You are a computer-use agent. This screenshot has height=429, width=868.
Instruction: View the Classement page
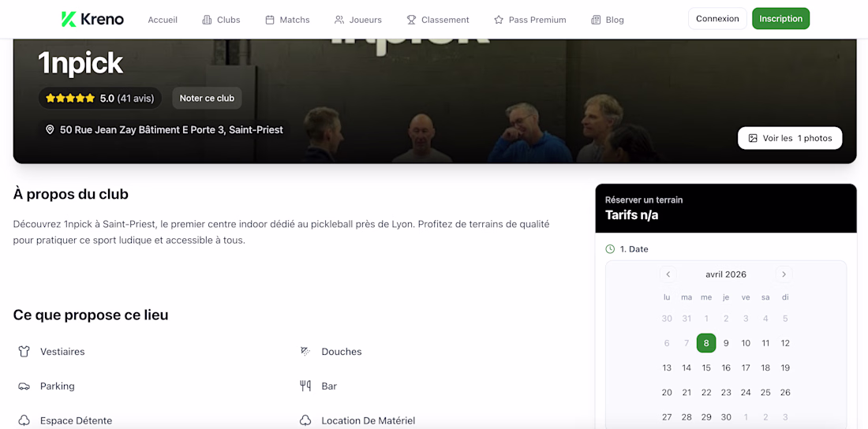438,20
